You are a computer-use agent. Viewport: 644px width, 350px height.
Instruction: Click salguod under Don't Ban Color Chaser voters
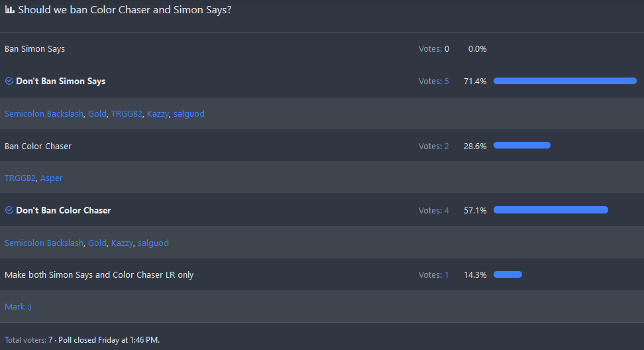pos(153,243)
